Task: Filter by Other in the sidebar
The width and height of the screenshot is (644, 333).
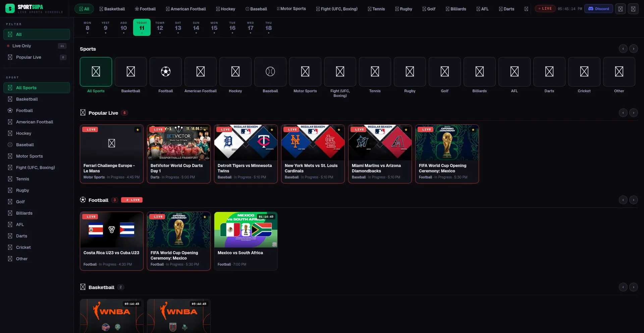Action: (37, 259)
